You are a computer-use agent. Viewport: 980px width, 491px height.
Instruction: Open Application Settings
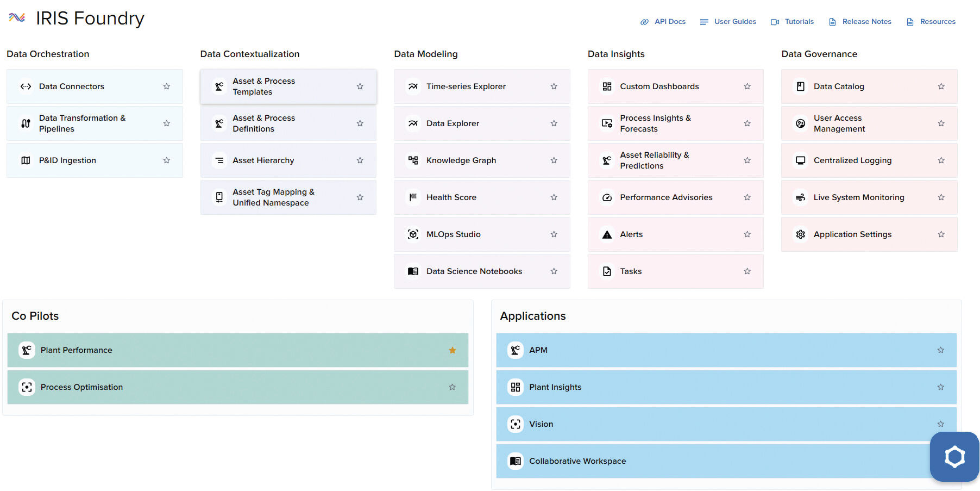click(x=852, y=234)
